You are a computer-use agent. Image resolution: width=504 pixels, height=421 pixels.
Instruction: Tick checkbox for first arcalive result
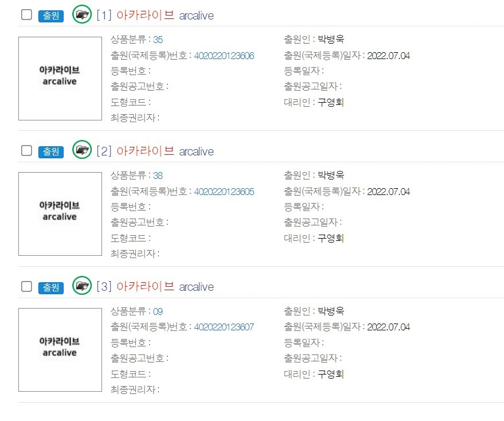26,15
